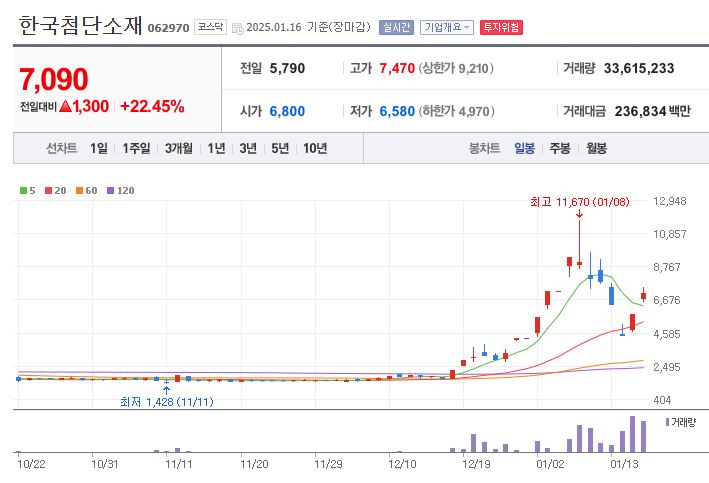This screenshot has height=483, width=709.
Task: Click the 01/13 date axis label
Action: point(624,464)
